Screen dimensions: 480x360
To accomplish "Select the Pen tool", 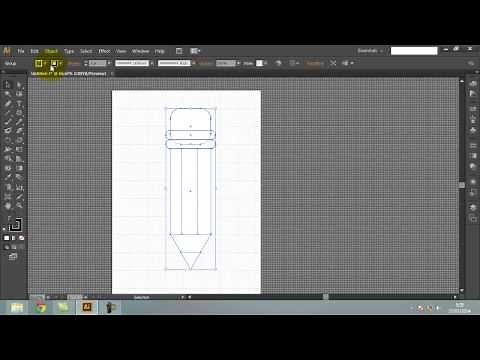I will pos(7,103).
